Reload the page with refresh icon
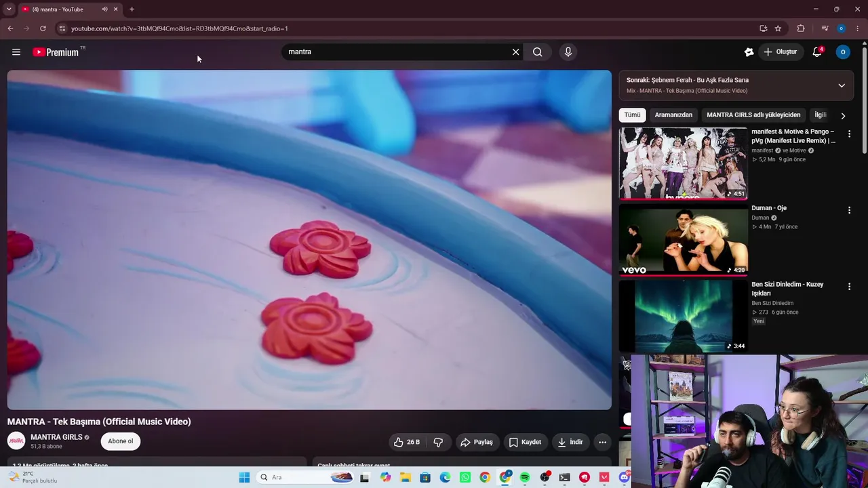Image resolution: width=868 pixels, height=488 pixels. (43, 28)
